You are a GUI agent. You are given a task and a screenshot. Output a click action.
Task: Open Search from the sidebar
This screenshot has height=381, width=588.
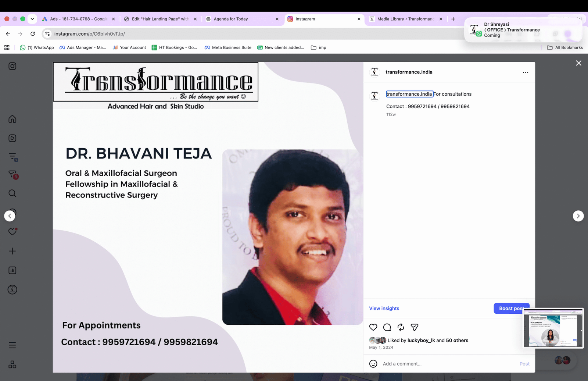12,193
